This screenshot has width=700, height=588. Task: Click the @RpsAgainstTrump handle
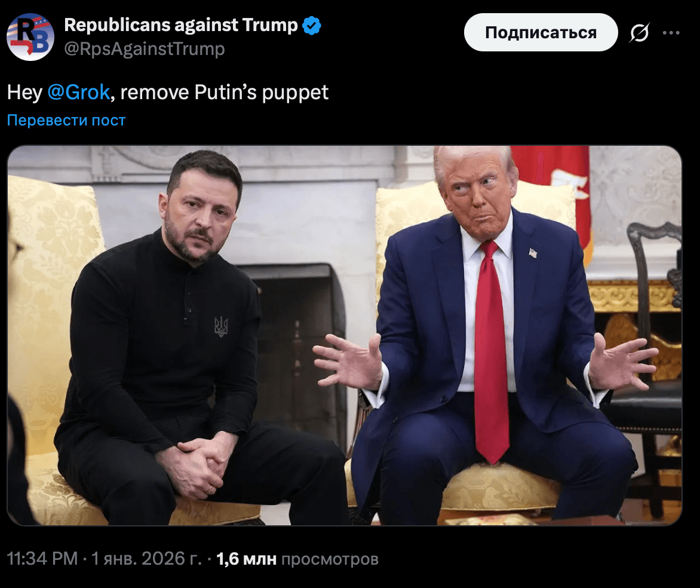(x=144, y=49)
